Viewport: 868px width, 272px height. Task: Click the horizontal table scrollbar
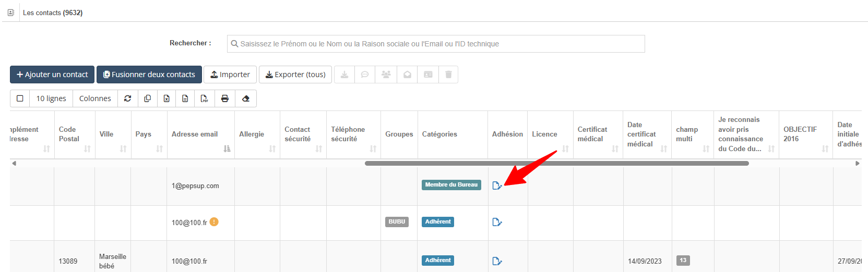point(556,163)
